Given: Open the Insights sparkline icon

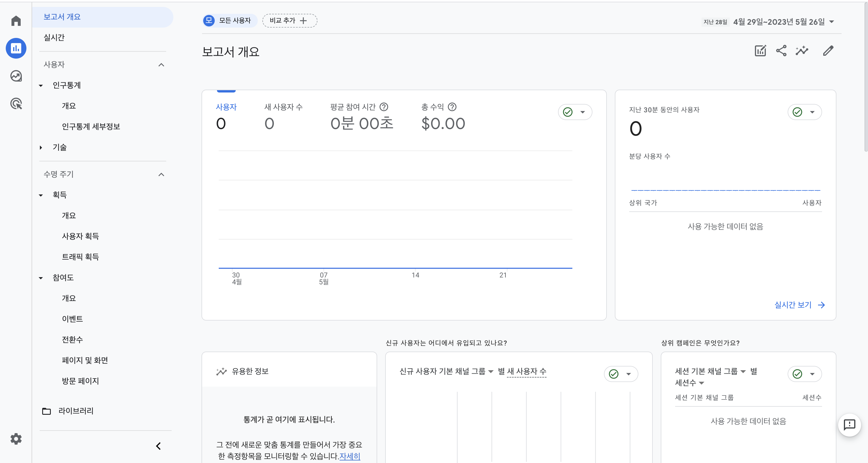Looking at the screenshot, I should [x=802, y=51].
